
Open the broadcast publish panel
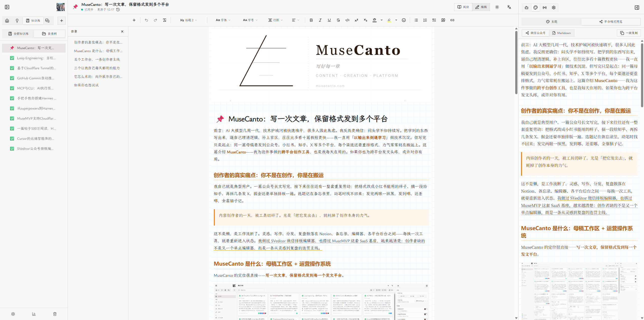(545, 8)
